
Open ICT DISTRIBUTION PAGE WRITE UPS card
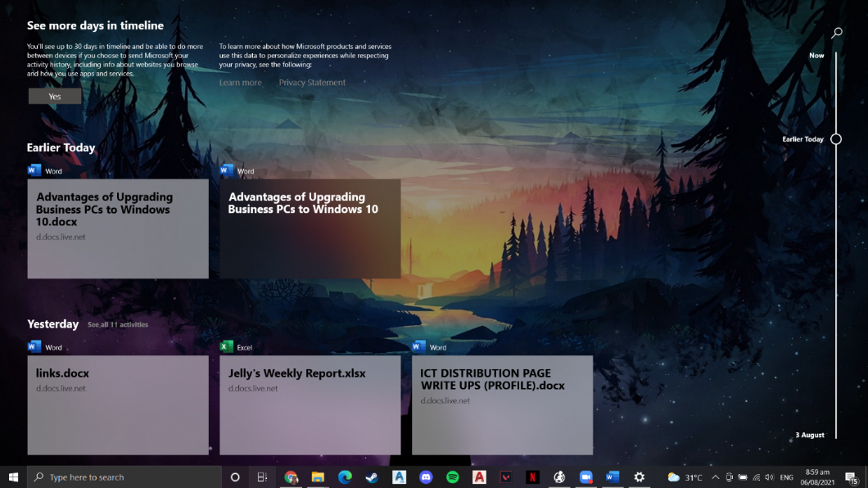[502, 405]
